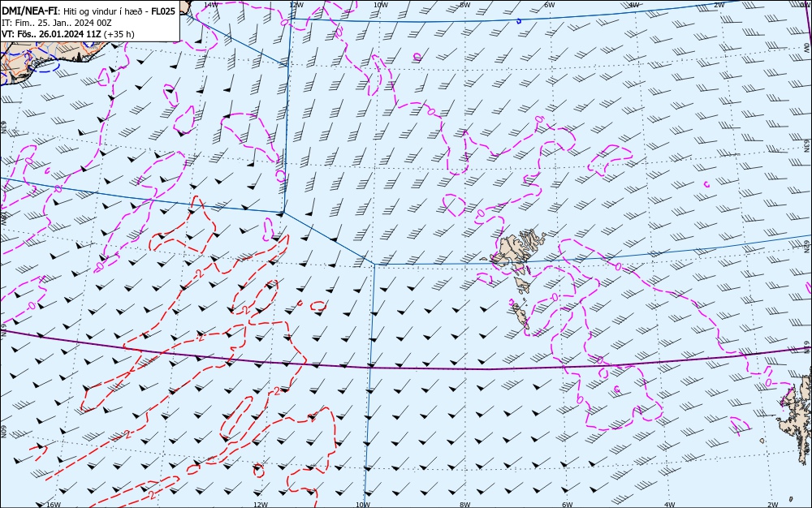Viewport: 812px width, 508px height.
Task: Click the '(+35 h)' forecast offset text
Action: (119, 35)
